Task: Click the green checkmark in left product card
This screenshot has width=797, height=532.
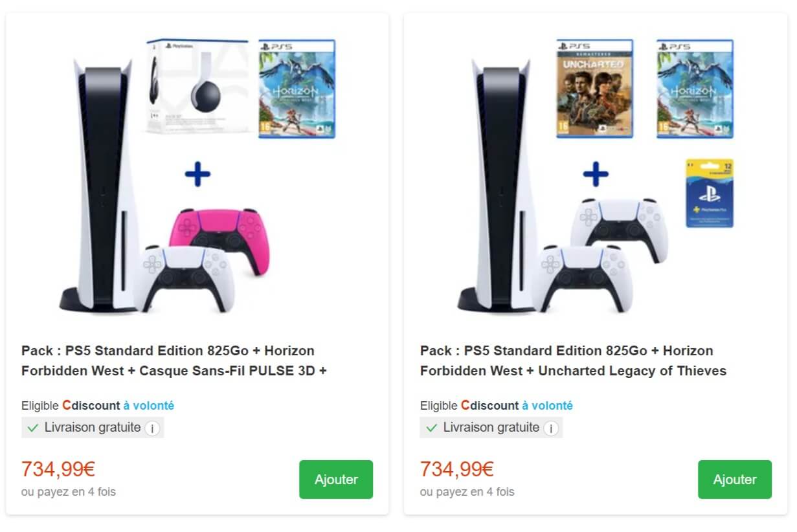Action: click(33, 428)
